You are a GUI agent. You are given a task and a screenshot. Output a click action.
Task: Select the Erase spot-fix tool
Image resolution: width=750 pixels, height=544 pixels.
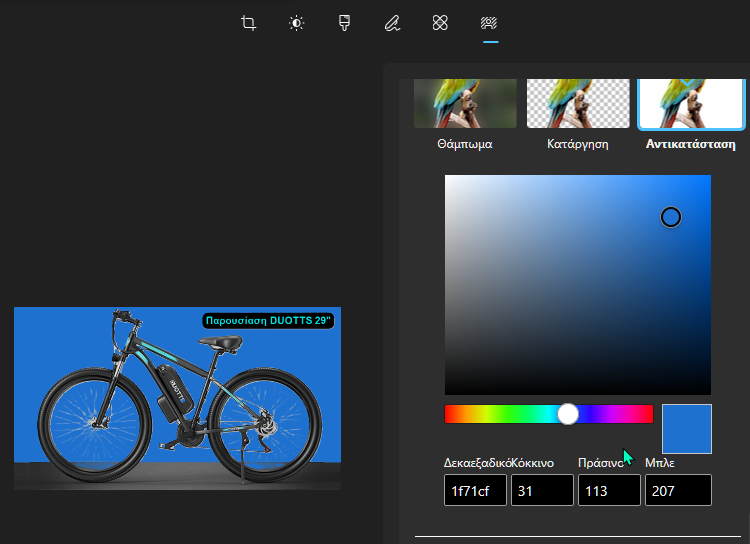440,23
